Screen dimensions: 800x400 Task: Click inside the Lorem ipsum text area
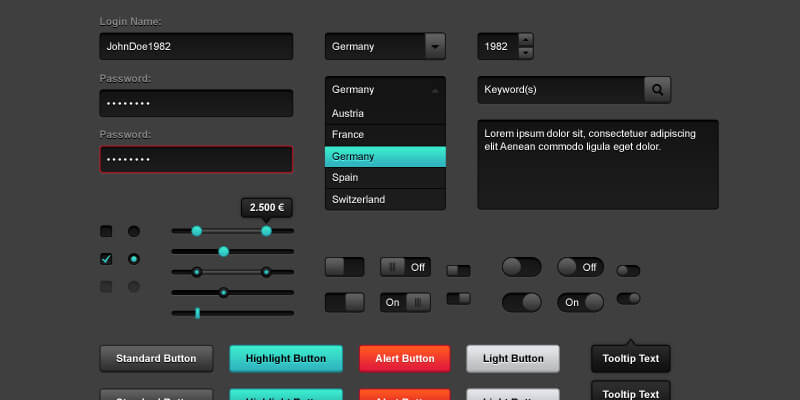598,165
